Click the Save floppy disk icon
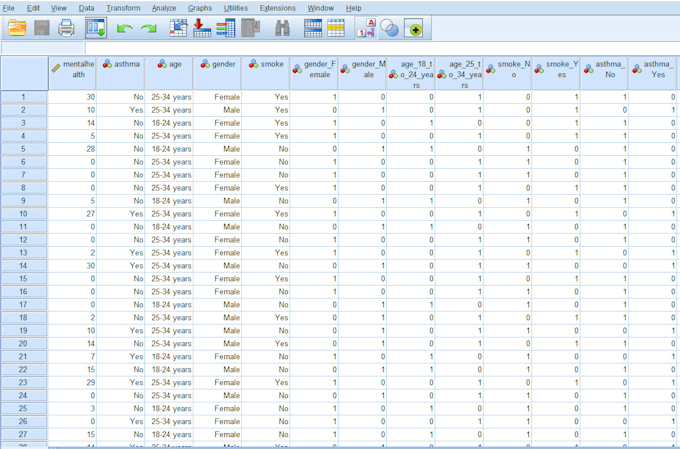Viewport: 680px width, 449px height. 42,28
